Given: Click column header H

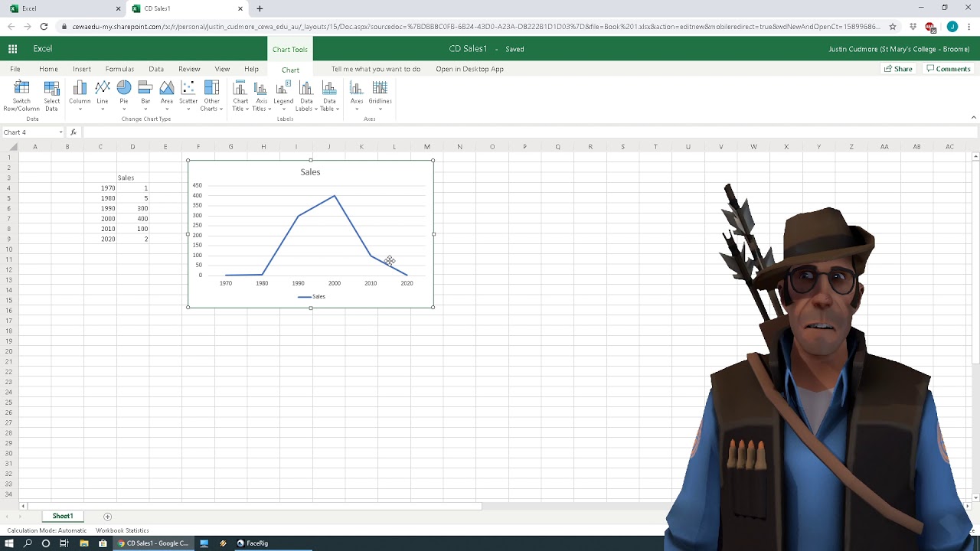Looking at the screenshot, I should 263,147.
